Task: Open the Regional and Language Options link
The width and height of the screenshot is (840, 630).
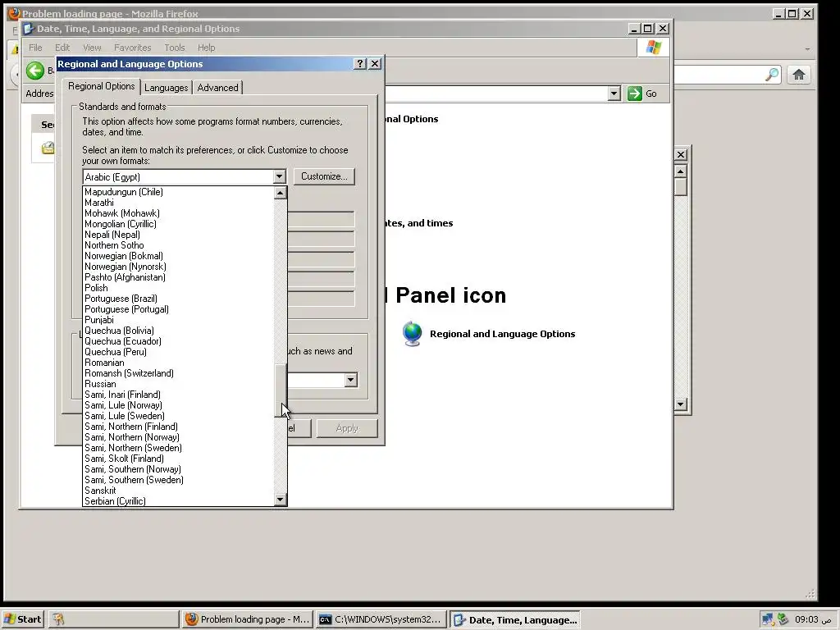Action: [503, 334]
